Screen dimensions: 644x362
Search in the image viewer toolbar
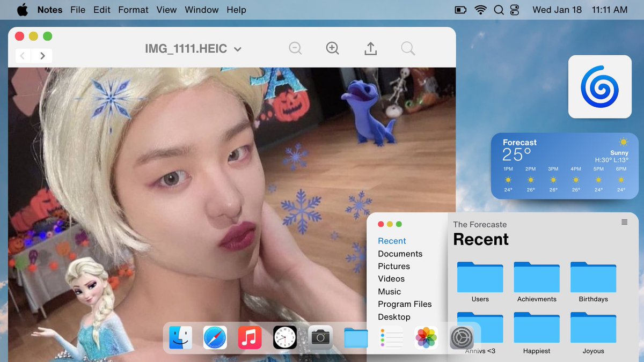point(408,48)
